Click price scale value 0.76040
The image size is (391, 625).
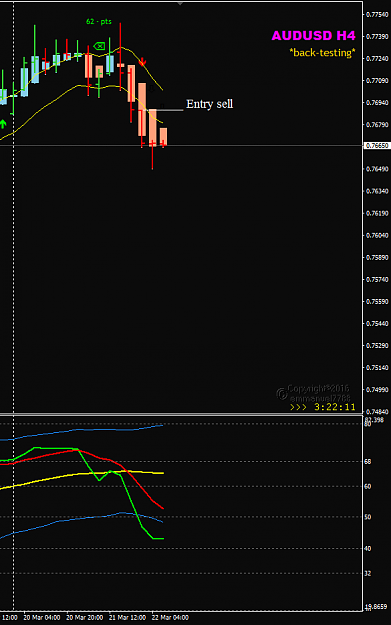point(377,235)
